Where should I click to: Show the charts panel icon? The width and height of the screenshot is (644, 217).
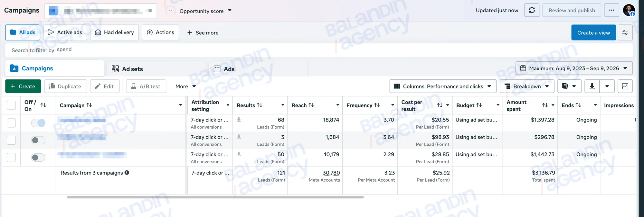coord(625,86)
